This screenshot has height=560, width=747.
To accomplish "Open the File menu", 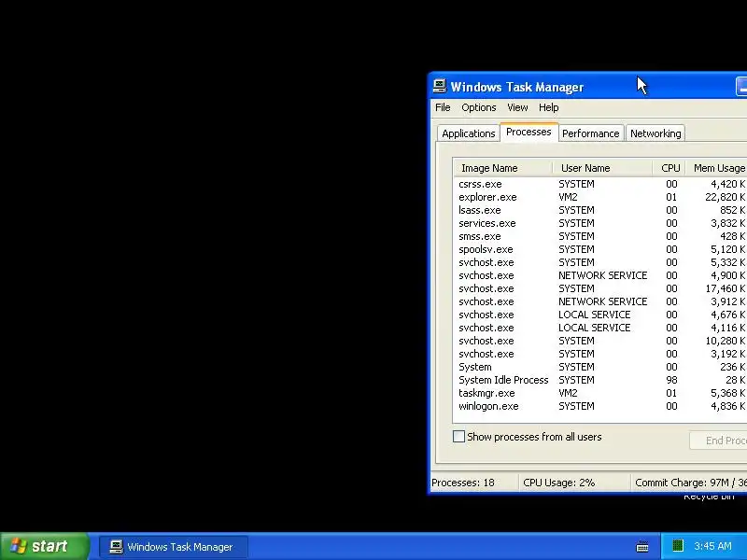I will [x=443, y=107].
